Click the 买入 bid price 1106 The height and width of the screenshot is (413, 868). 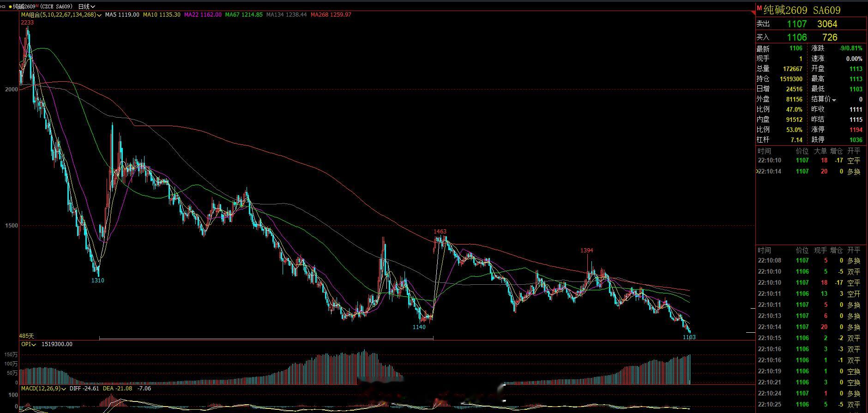point(797,37)
